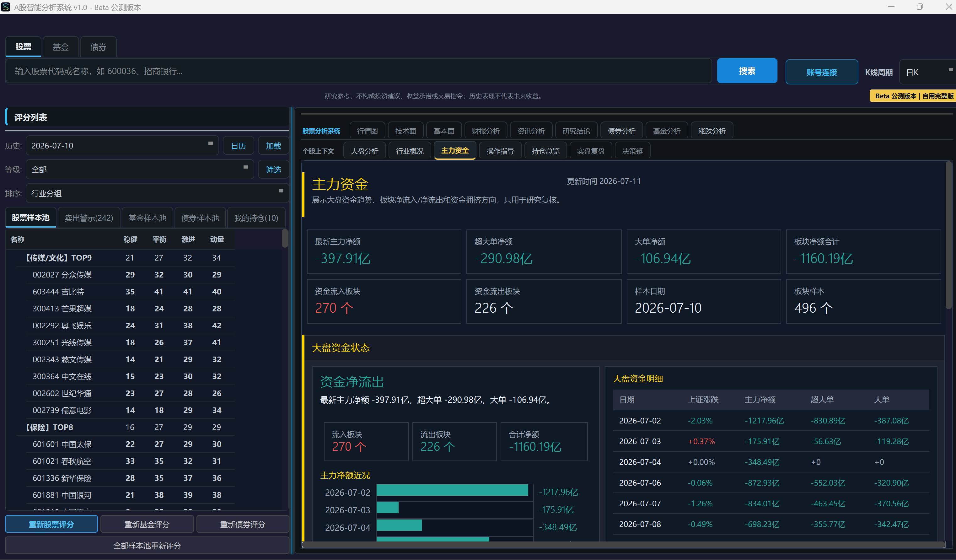Select the 股票样本池 tab
This screenshot has width=956, height=560.
click(x=31, y=218)
